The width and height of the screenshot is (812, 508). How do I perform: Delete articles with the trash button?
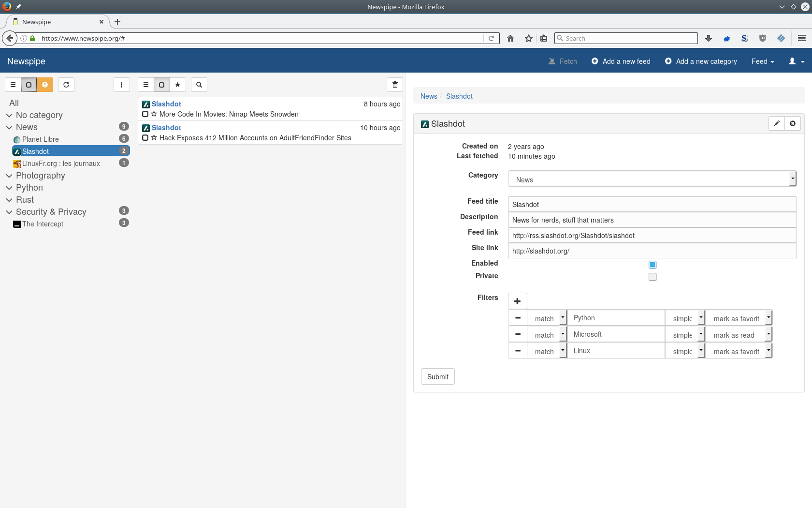click(x=395, y=85)
